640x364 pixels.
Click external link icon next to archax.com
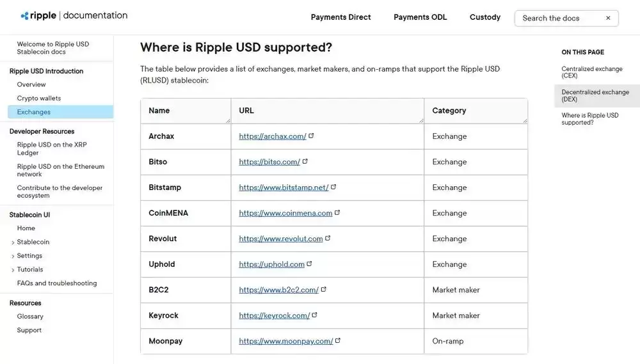[312, 136]
